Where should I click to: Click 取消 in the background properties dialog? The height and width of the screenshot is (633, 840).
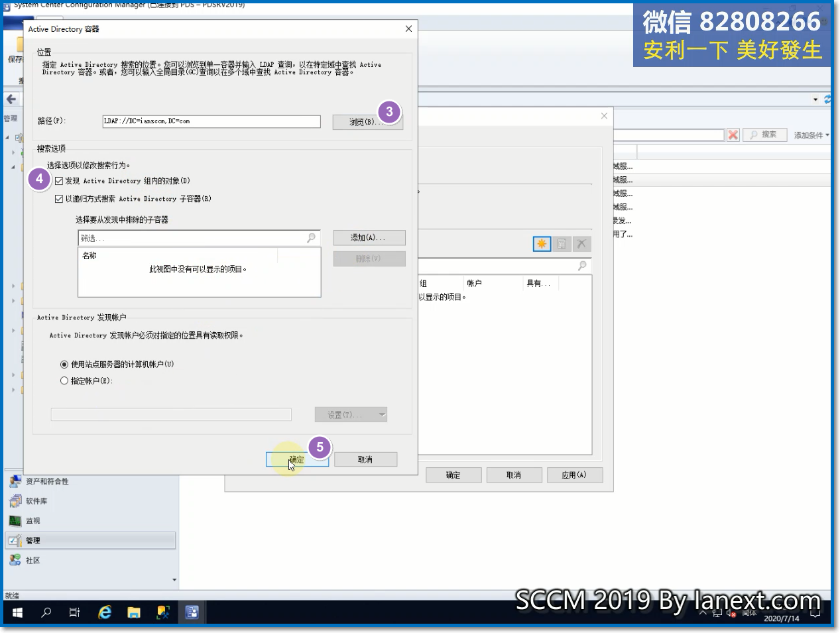(x=514, y=475)
